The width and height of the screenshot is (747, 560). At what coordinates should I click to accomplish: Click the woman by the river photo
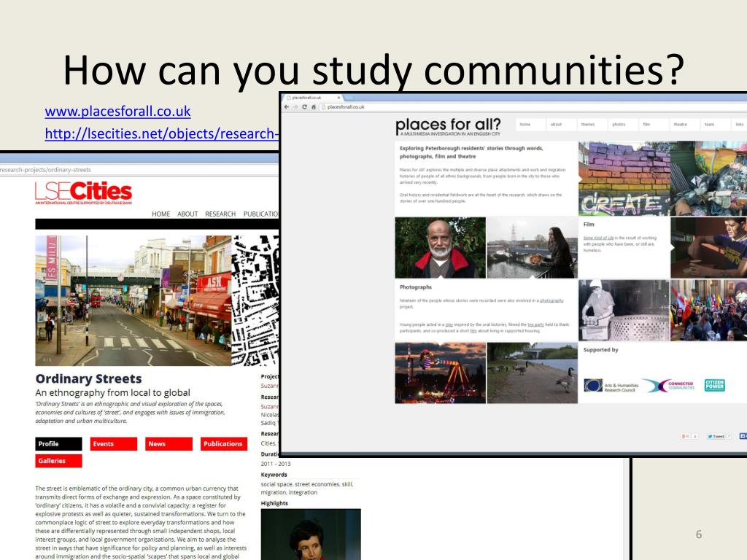532,248
